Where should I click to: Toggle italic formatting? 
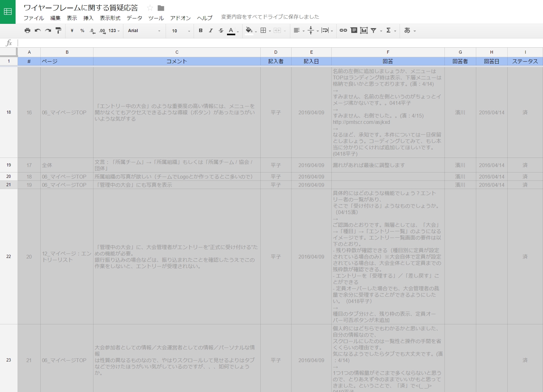[x=211, y=30]
